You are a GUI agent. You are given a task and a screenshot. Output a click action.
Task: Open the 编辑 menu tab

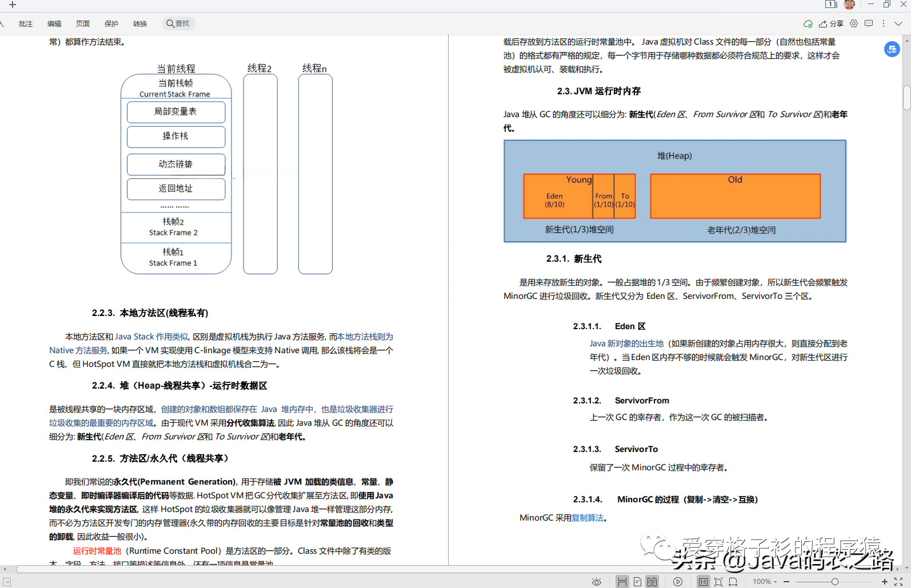(x=54, y=24)
